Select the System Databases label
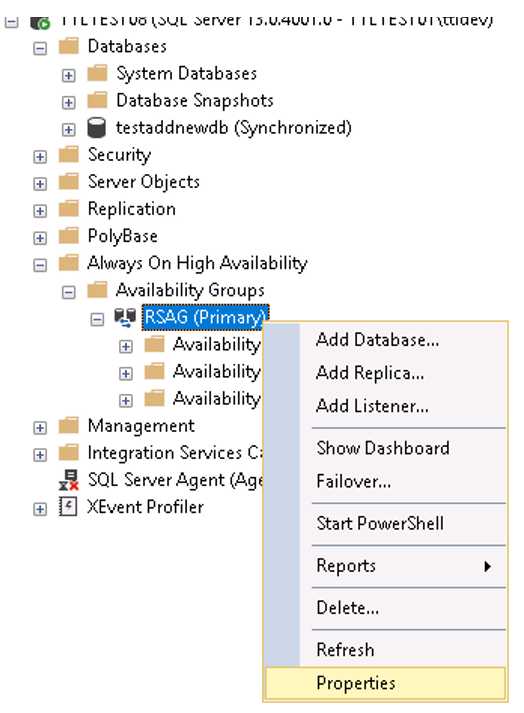Viewport: 524px width, 713px height. pyautogui.click(x=186, y=74)
